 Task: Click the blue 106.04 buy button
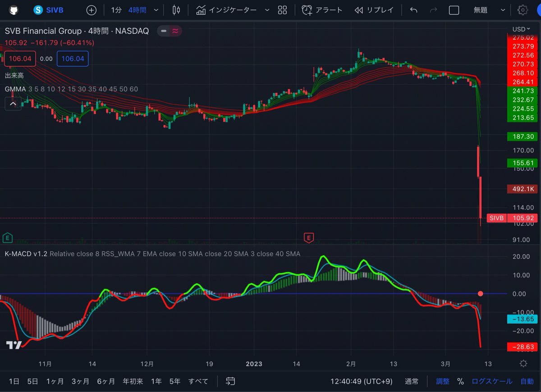tap(73, 59)
